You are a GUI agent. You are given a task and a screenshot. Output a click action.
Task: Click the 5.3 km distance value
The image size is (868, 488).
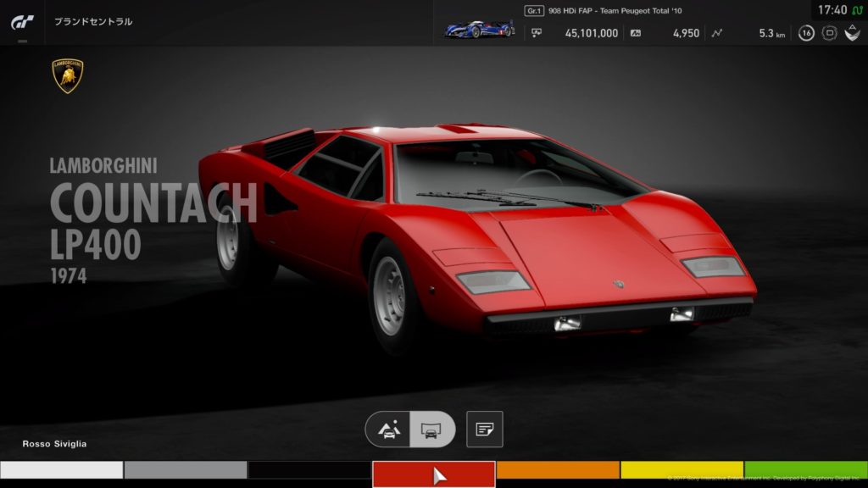pyautogui.click(x=771, y=33)
